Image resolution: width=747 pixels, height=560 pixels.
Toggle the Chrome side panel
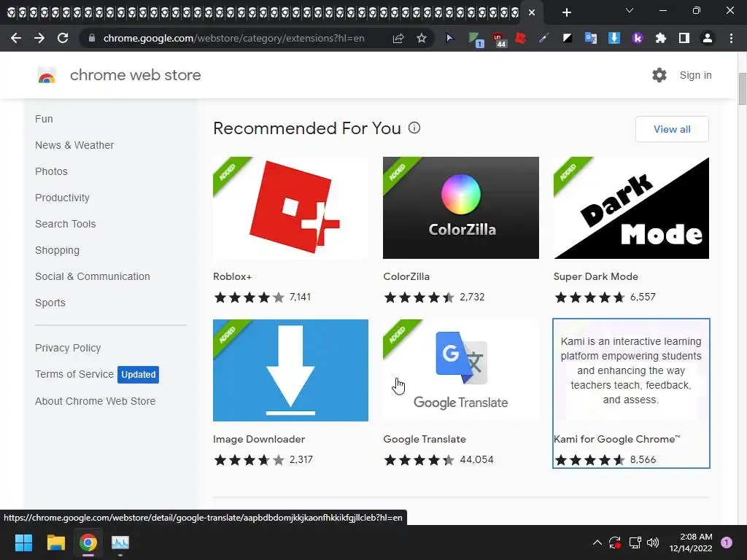684,38
